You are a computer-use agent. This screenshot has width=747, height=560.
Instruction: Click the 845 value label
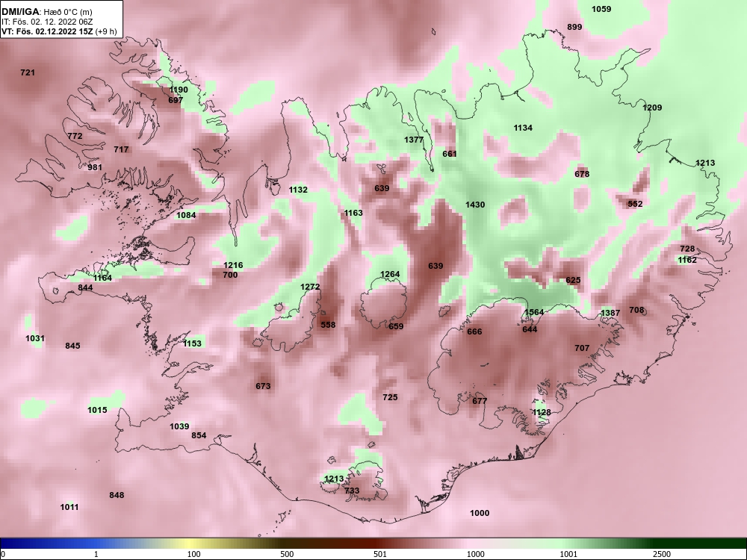72,346
